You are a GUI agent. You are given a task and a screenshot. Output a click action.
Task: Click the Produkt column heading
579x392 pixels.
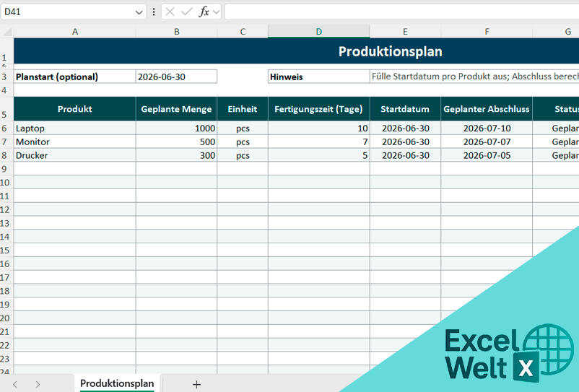75,109
